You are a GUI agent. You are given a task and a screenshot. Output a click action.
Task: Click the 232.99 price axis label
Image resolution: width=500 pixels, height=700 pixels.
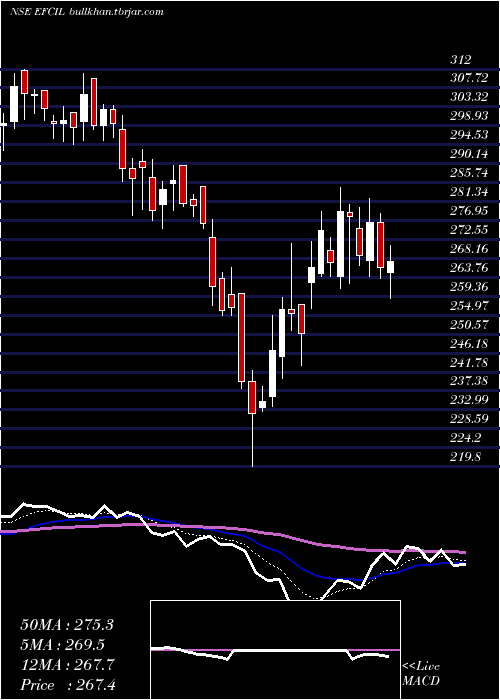[x=470, y=400]
